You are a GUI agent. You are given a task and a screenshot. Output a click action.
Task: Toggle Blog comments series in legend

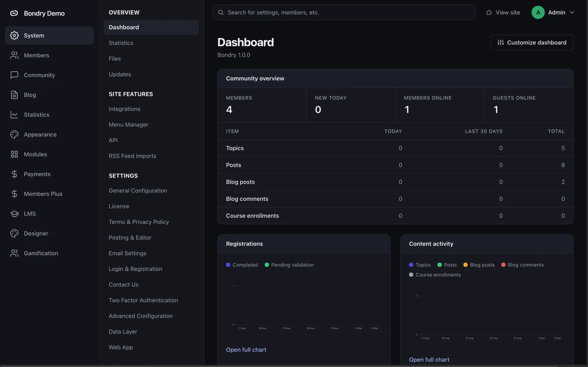click(x=523, y=265)
